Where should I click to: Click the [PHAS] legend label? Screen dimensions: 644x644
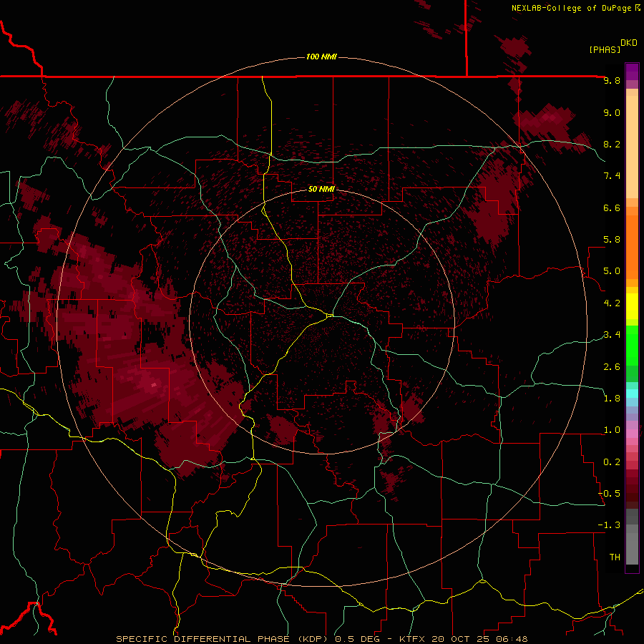click(x=605, y=50)
